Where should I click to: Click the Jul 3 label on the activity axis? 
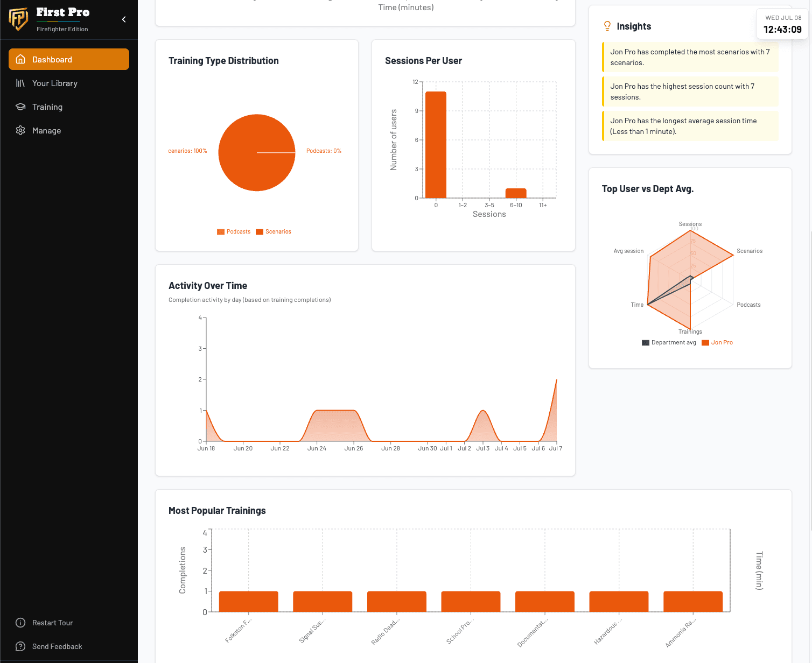click(482, 448)
